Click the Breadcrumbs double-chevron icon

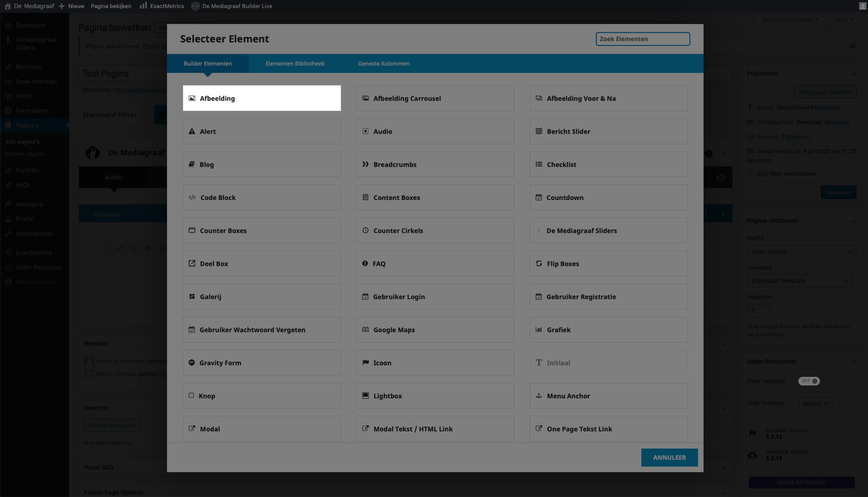(365, 165)
